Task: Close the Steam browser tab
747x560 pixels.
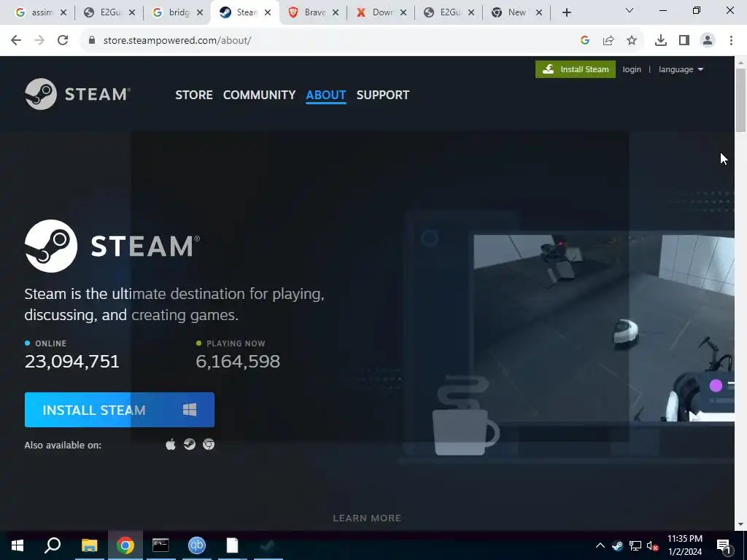Action: [268, 12]
